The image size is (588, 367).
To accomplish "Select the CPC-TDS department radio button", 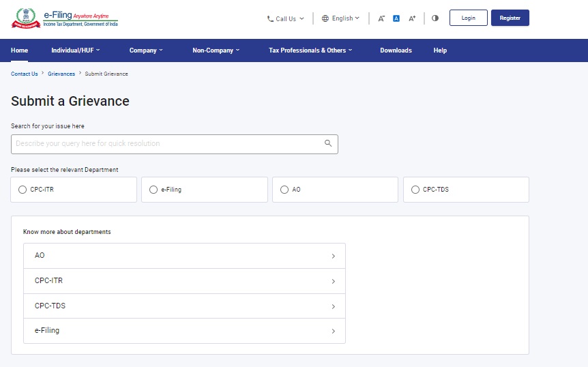I will (415, 190).
